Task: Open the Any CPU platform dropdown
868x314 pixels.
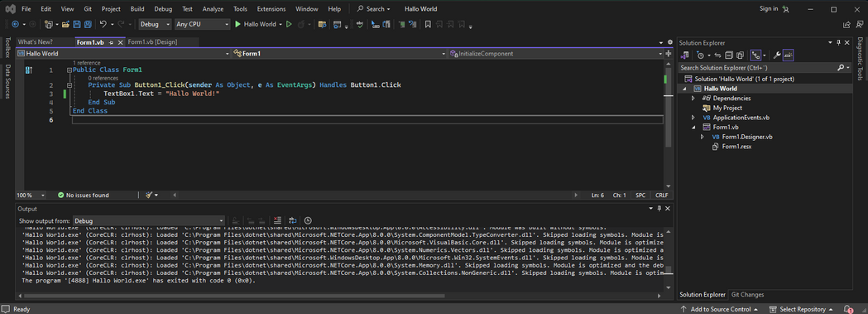Action: [x=202, y=24]
